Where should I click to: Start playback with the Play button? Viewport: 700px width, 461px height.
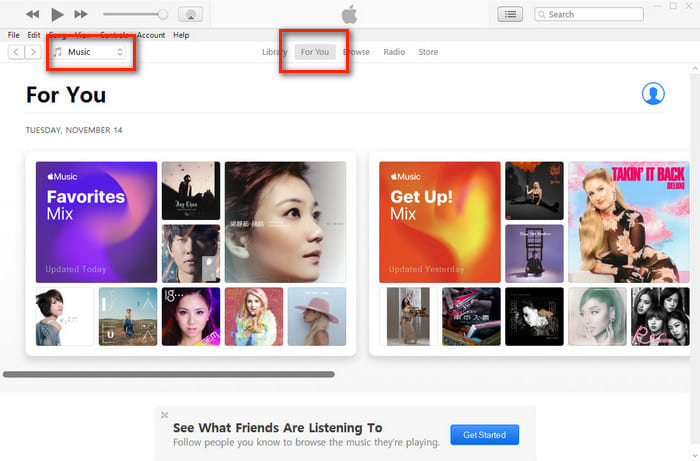(x=57, y=14)
